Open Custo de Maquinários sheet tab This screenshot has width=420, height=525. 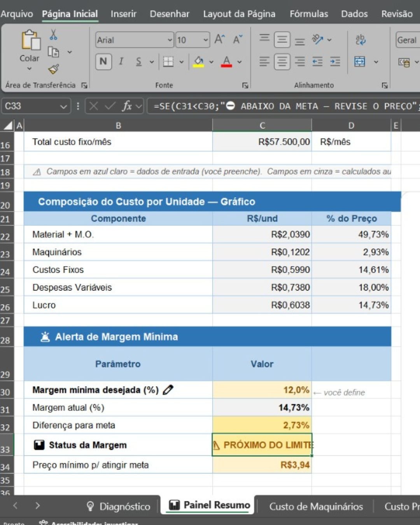[316, 506]
